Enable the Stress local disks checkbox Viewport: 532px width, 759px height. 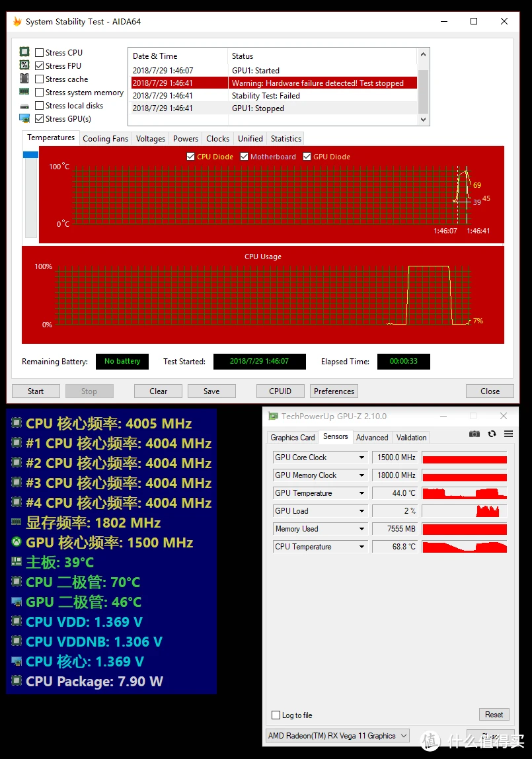coord(40,106)
